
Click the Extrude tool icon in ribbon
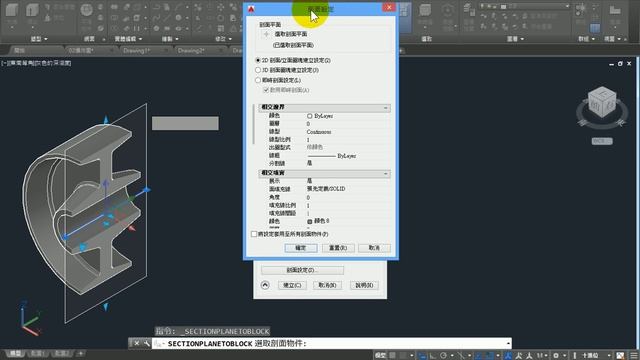(x=32, y=10)
